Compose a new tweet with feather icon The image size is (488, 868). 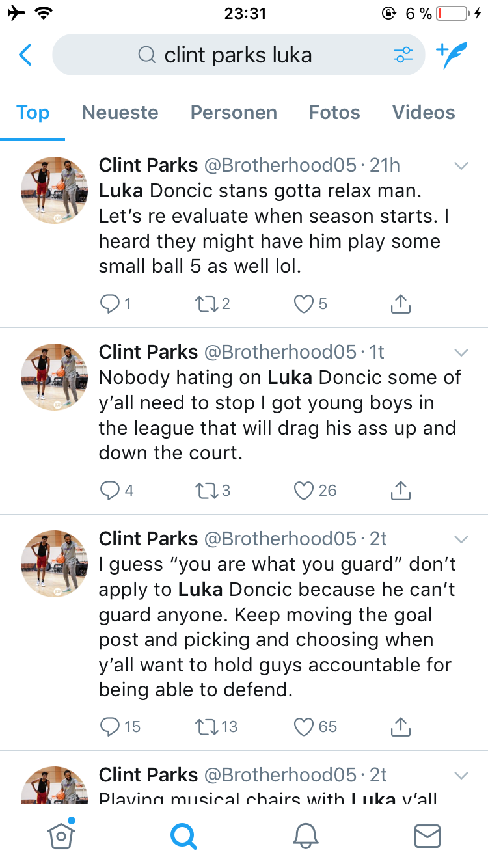[x=452, y=56]
